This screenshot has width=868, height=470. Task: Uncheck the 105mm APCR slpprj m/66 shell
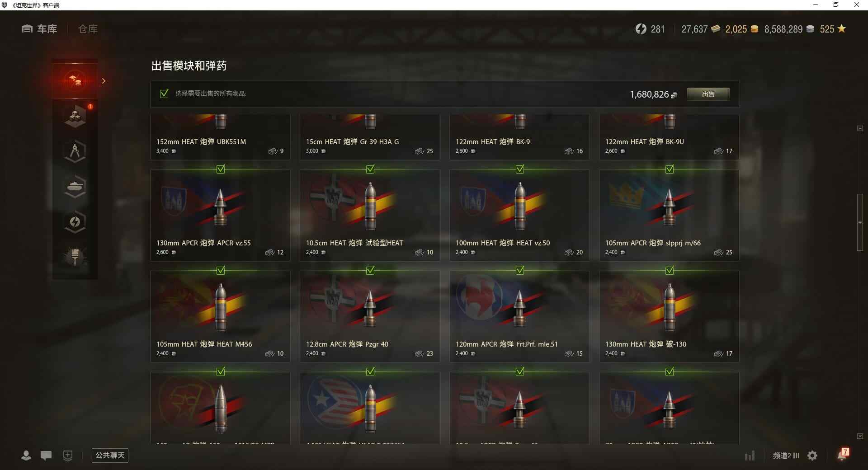(670, 169)
